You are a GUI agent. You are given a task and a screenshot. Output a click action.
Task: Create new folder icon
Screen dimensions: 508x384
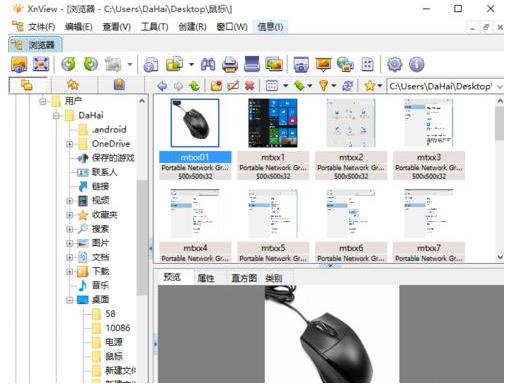coord(216,86)
